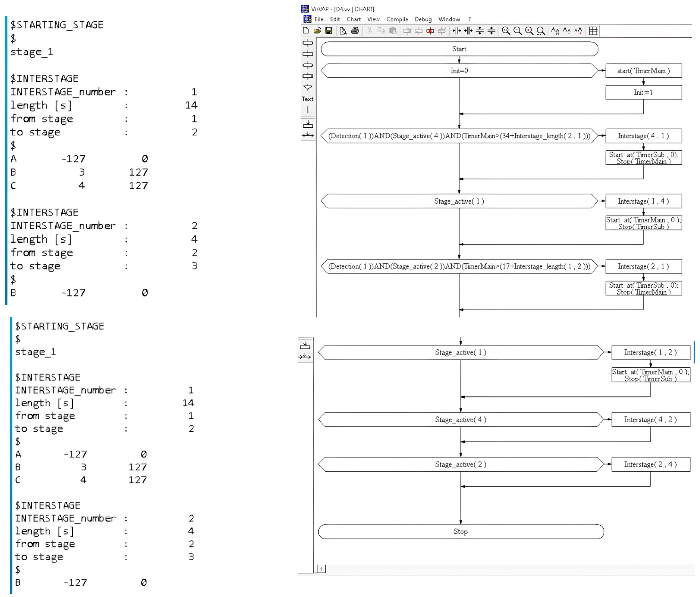Click the Open folder toolbar icon
Image resolution: width=700 pixels, height=597 pixels.
tap(317, 31)
